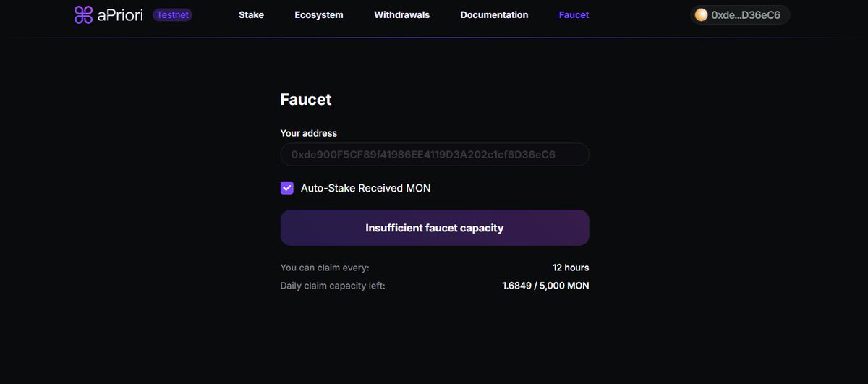Open the Documentation link
Image resolution: width=868 pixels, height=384 pixels.
coord(494,14)
